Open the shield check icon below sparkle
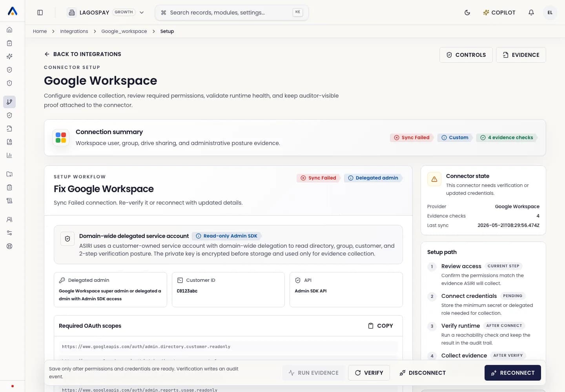 (9, 70)
